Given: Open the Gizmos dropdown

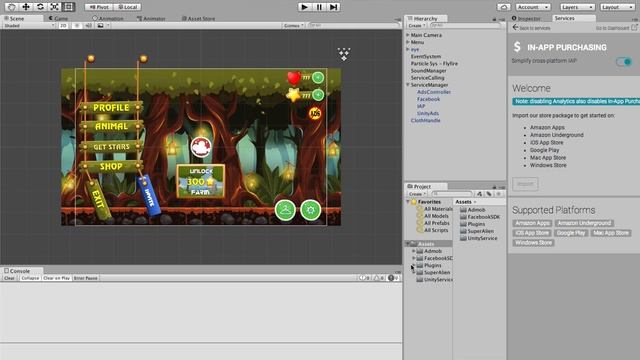Looking at the screenshot, I should point(293,26).
